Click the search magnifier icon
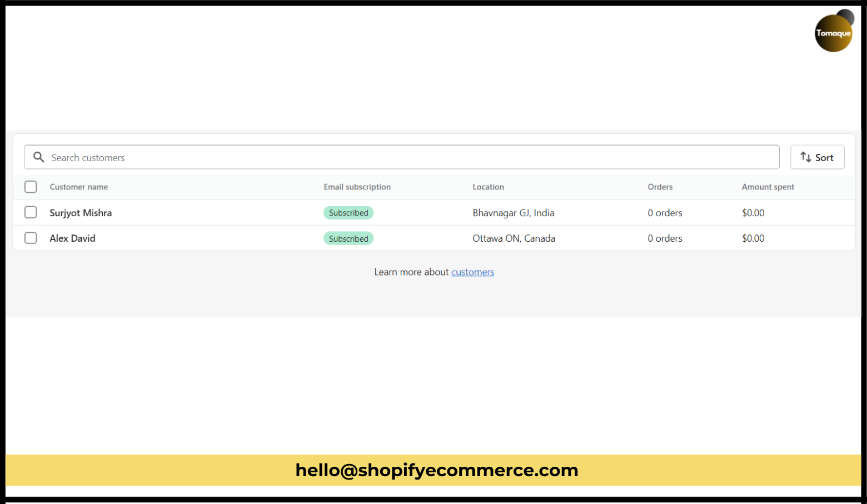Screen dimensions: 867x504 tap(38, 157)
